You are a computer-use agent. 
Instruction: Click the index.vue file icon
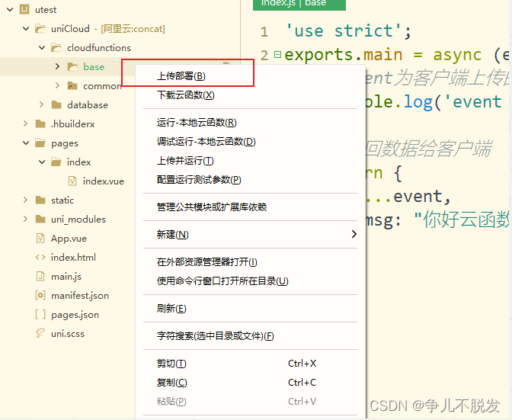tap(72, 181)
